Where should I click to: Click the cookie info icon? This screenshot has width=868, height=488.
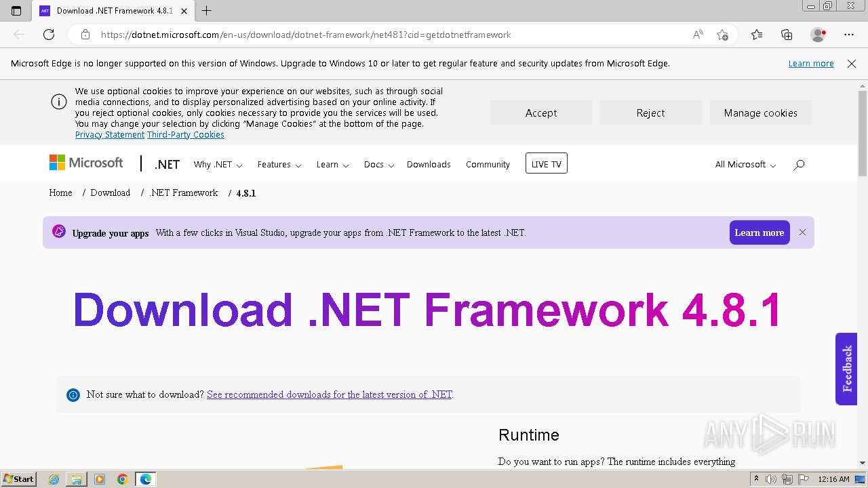(59, 102)
